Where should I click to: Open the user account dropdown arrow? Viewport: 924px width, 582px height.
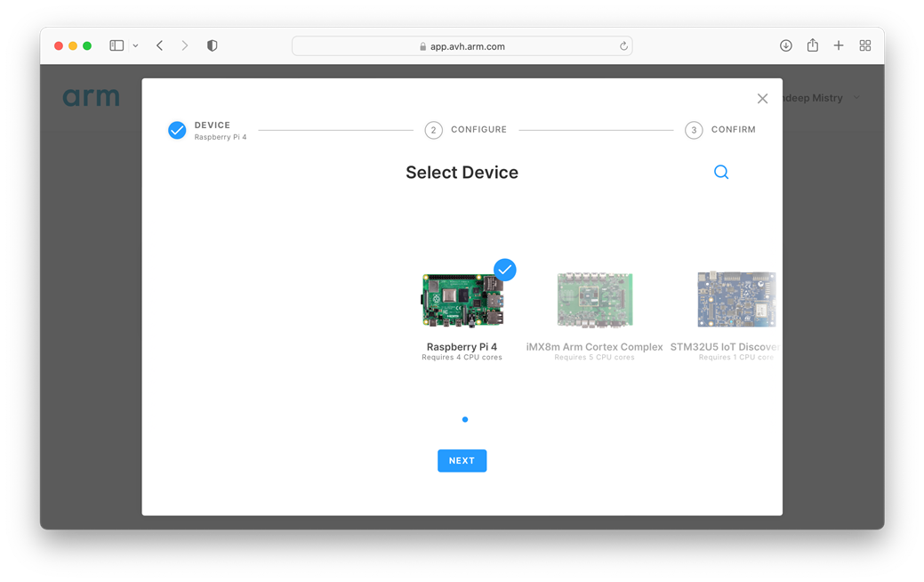(856, 98)
